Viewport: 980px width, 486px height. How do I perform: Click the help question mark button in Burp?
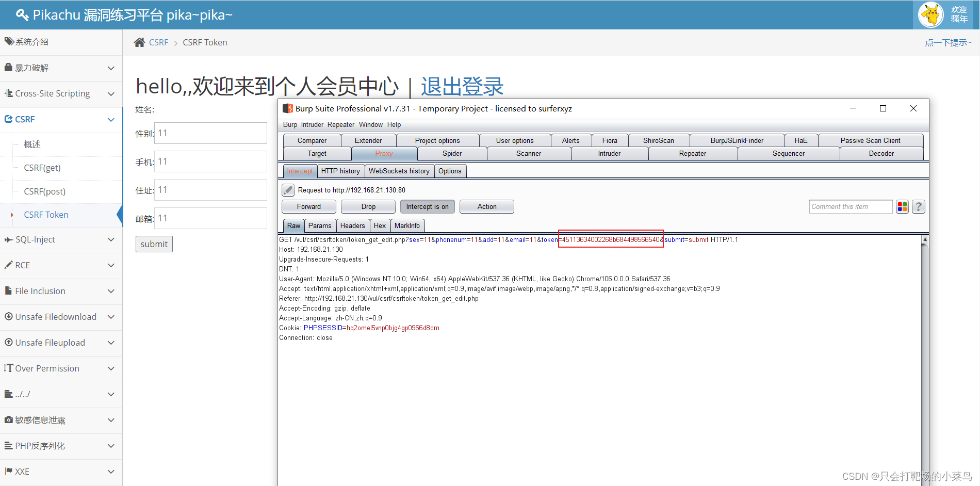pyautogui.click(x=919, y=207)
